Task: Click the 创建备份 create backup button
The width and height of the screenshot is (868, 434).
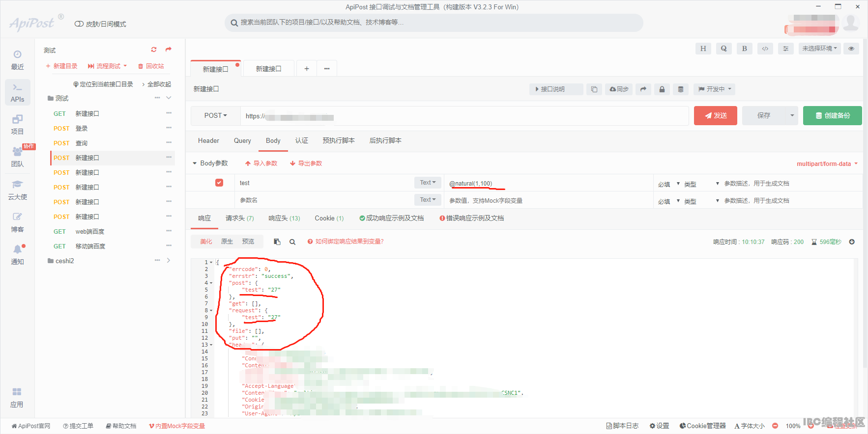Action: click(x=833, y=116)
